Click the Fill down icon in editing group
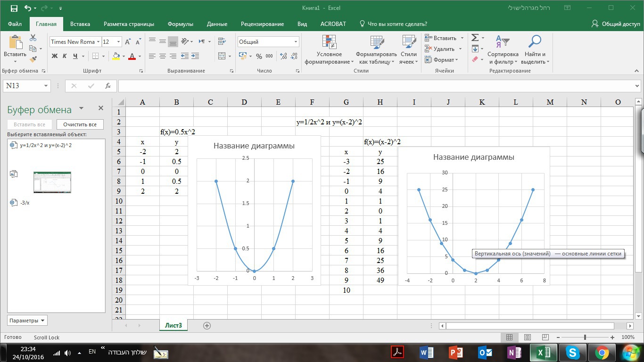The height and width of the screenshot is (362, 644). [475, 49]
